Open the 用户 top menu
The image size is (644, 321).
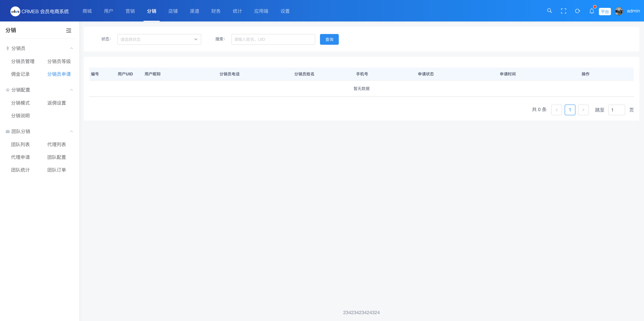click(x=109, y=11)
